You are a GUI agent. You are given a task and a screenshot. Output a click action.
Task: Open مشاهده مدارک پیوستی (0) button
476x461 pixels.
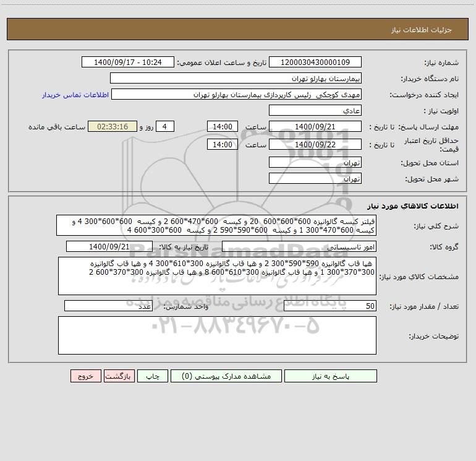click(226, 376)
